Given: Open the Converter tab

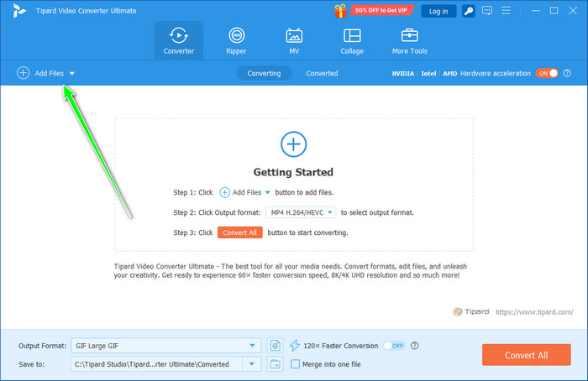Looking at the screenshot, I should pos(178,40).
